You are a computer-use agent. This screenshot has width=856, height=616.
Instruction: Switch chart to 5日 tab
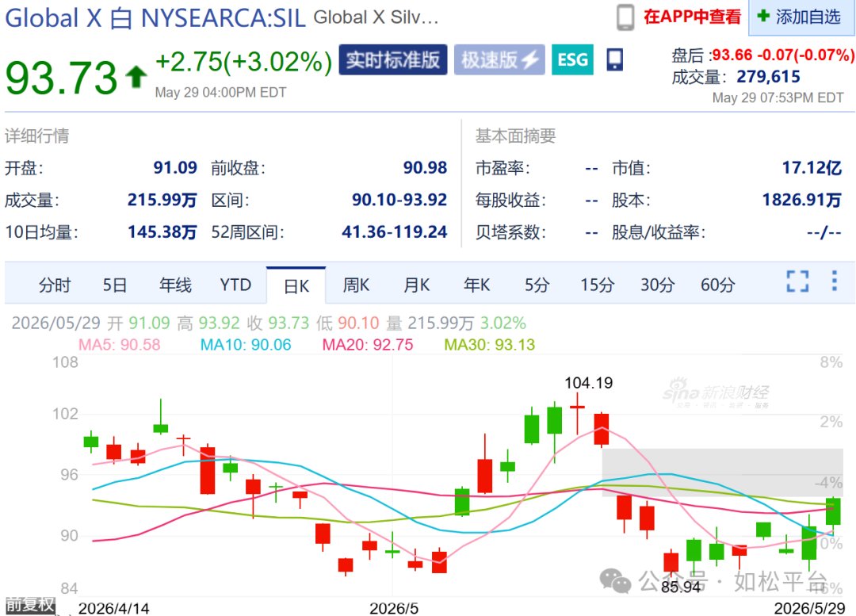(x=115, y=285)
